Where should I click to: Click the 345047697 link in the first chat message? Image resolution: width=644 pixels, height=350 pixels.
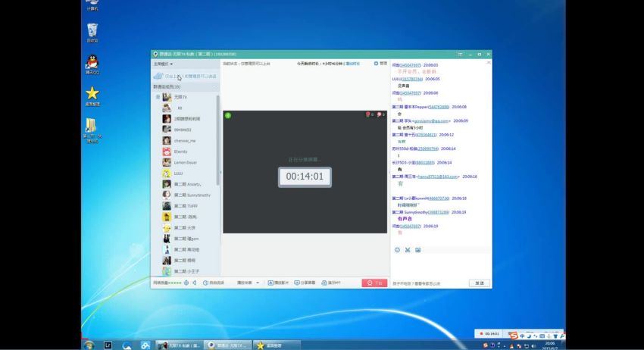(x=411, y=65)
